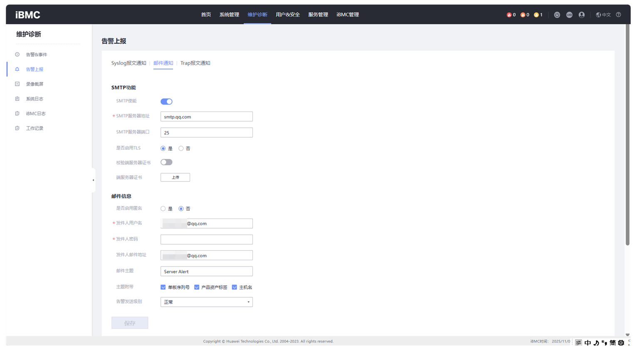644x353 pixels.
Task: Open the 告警发送级别 dropdown
Action: 206,302
